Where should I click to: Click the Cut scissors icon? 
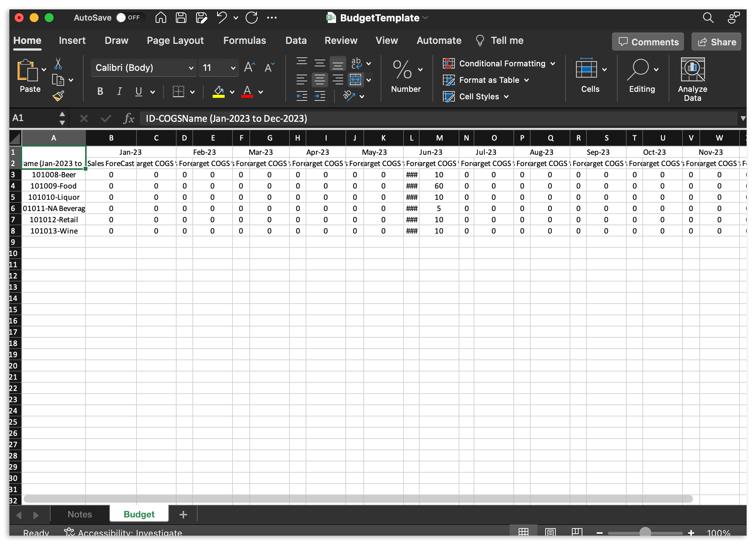pos(58,64)
